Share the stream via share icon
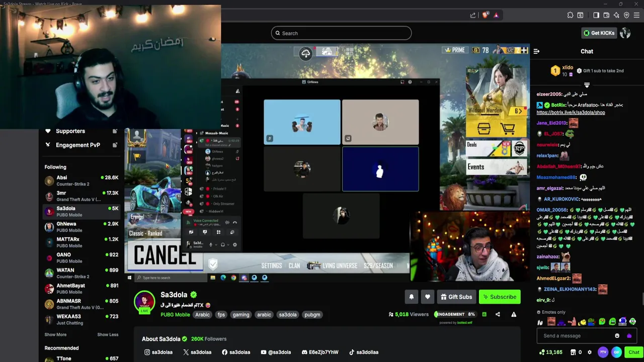644x362 pixels. [x=498, y=314]
